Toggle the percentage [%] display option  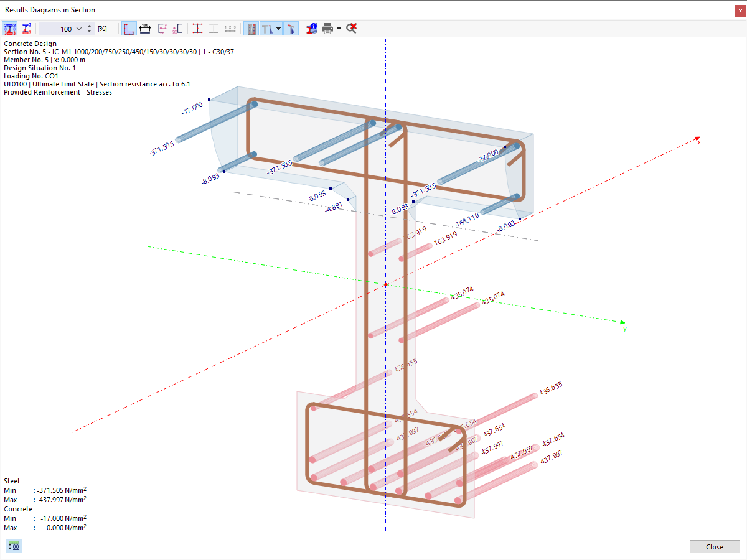coord(103,29)
